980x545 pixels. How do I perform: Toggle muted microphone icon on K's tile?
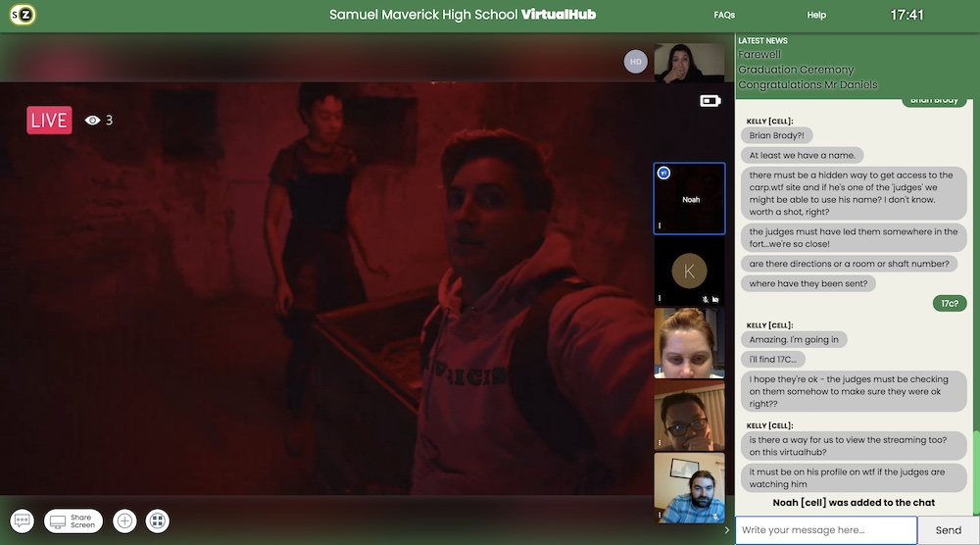705,298
